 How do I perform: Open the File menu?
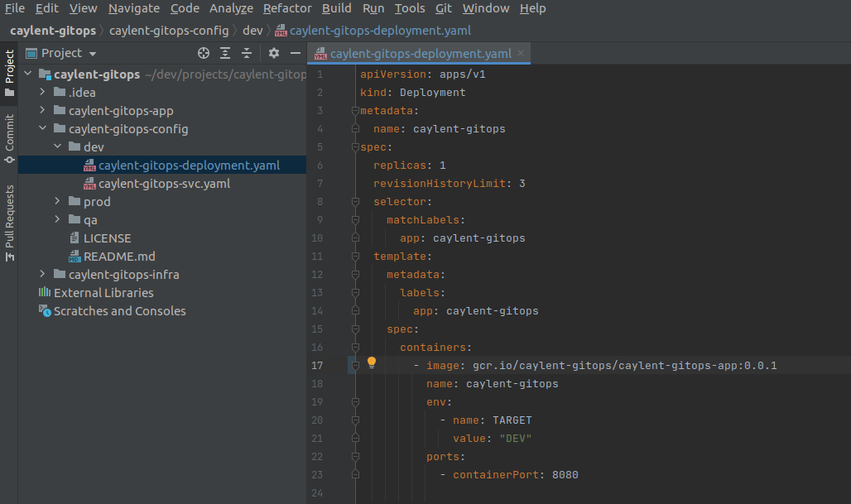[x=15, y=8]
